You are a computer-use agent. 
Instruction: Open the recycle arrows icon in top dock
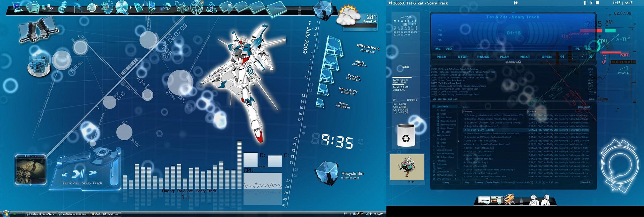(x=211, y=7)
